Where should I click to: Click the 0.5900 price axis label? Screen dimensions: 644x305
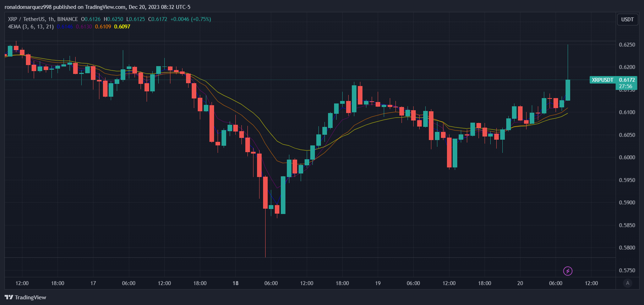click(627, 203)
